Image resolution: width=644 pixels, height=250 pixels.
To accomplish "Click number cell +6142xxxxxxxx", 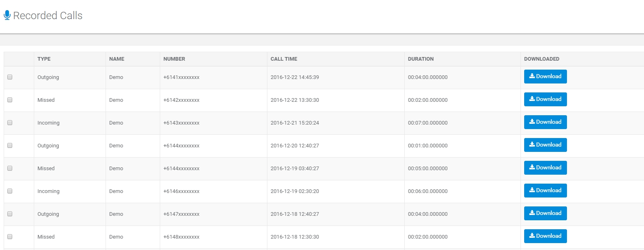I will pos(181,100).
